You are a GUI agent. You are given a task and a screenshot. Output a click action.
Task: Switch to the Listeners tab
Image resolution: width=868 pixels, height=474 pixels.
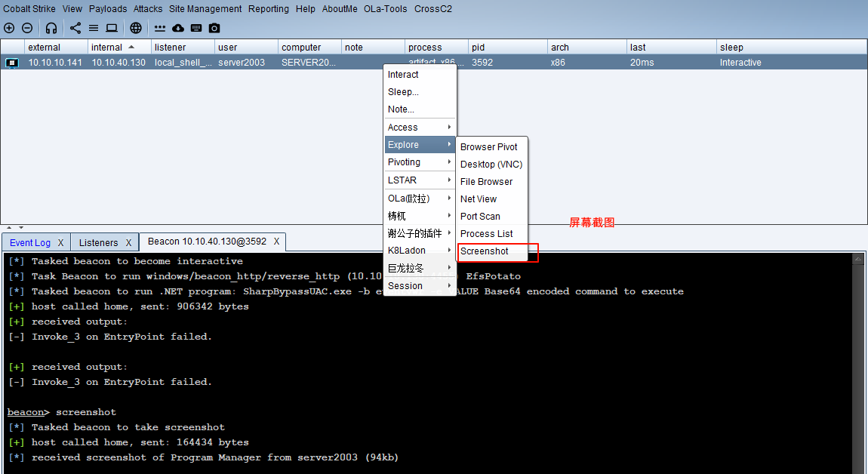(x=99, y=242)
